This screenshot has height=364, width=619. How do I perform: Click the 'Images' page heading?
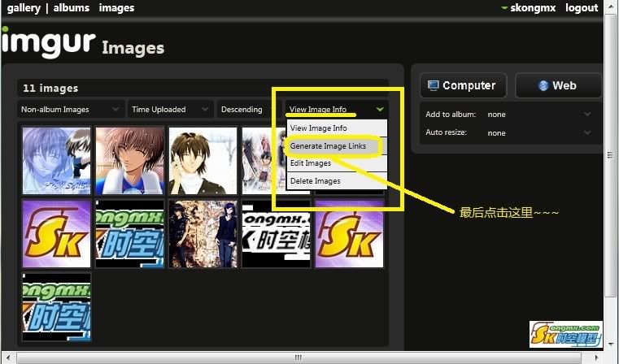(133, 48)
